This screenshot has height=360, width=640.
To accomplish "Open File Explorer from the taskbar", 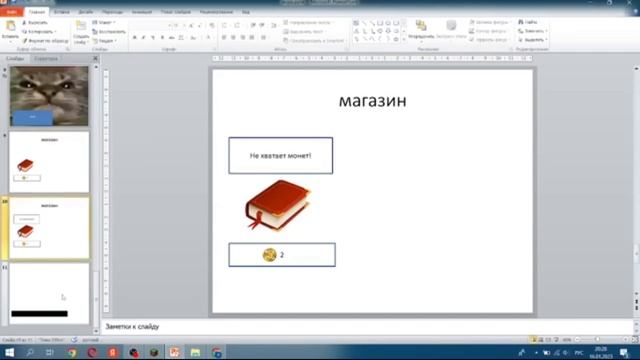I will coord(196,352).
